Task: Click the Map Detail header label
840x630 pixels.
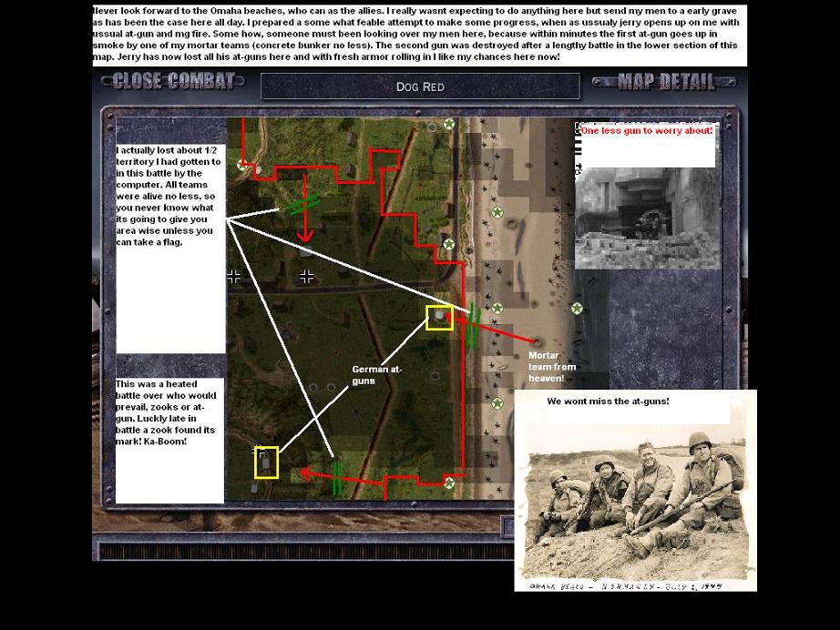Action: (664, 82)
